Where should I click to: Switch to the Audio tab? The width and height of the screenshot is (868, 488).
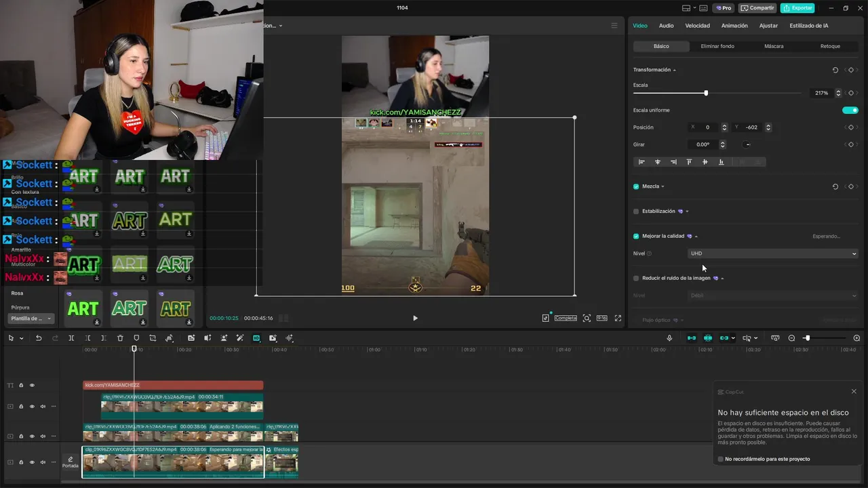[x=666, y=26]
